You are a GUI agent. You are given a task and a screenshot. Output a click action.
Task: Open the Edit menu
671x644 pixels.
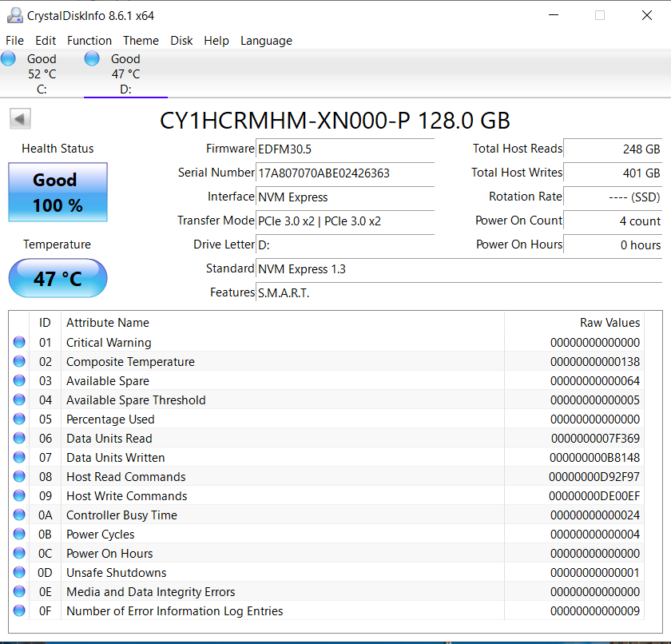[46, 41]
